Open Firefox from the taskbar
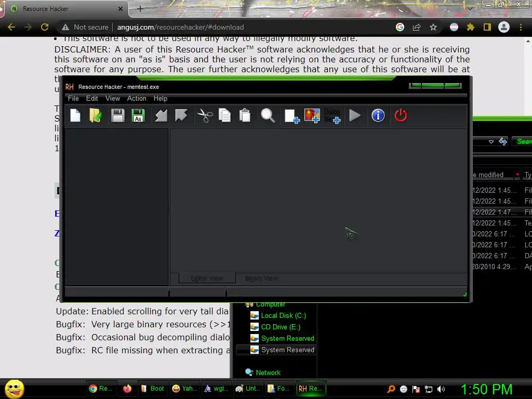Screen dimensions: 532x399 (x=127, y=389)
